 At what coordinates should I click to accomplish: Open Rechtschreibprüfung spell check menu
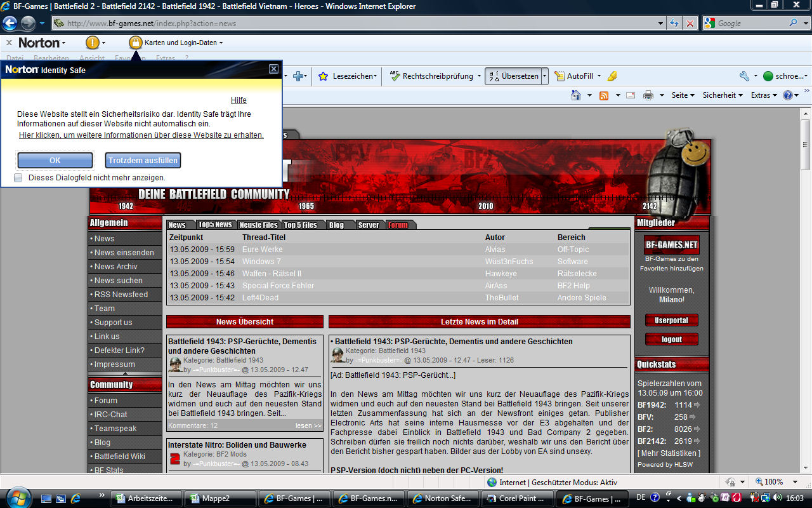pos(435,76)
